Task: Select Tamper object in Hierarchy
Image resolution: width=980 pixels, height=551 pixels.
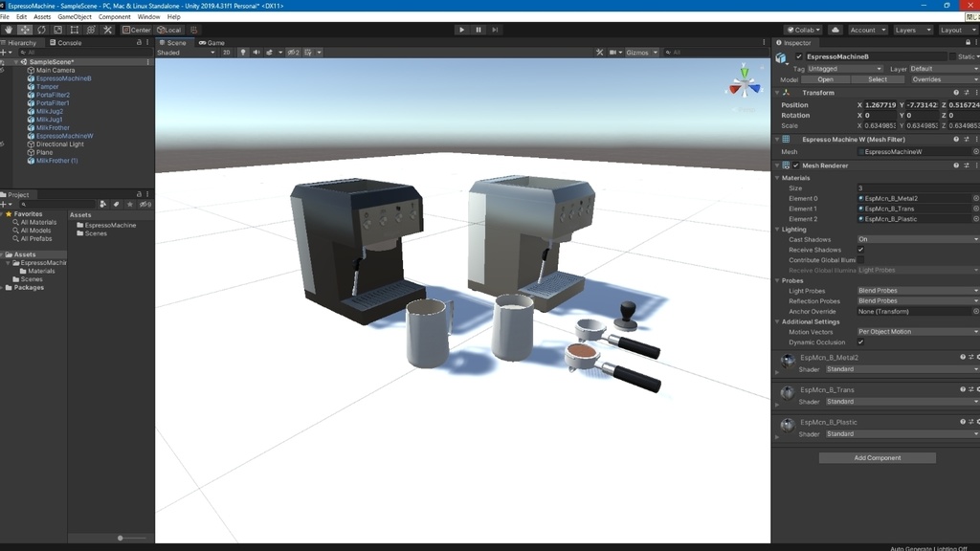Action: (x=47, y=86)
